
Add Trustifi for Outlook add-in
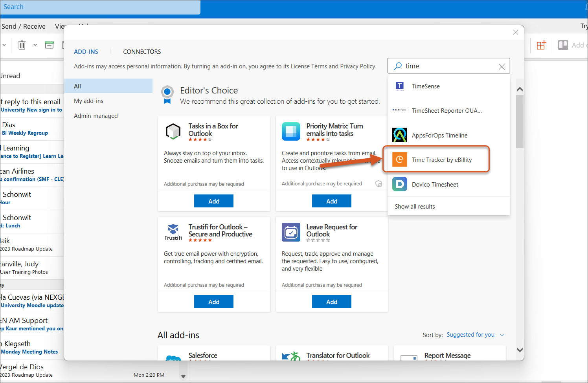pos(214,302)
